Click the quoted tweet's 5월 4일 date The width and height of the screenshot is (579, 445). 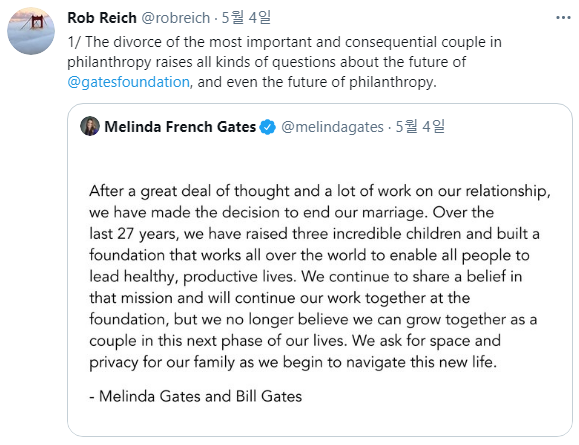tap(420, 127)
